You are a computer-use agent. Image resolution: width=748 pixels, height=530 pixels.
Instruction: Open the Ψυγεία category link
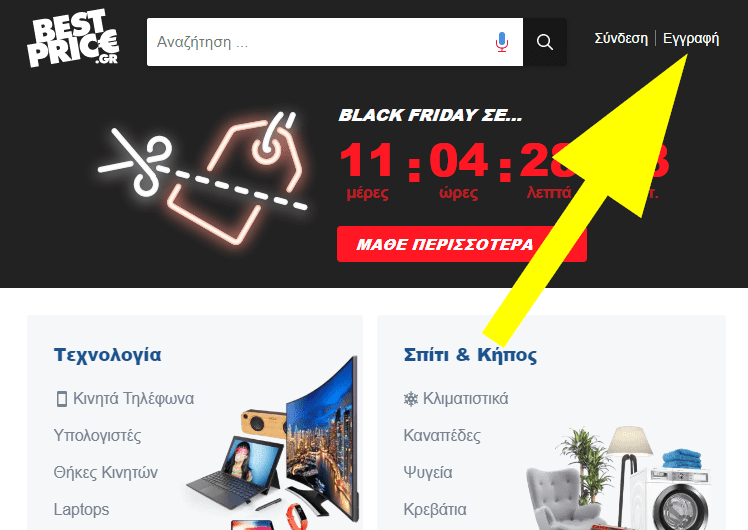click(428, 472)
